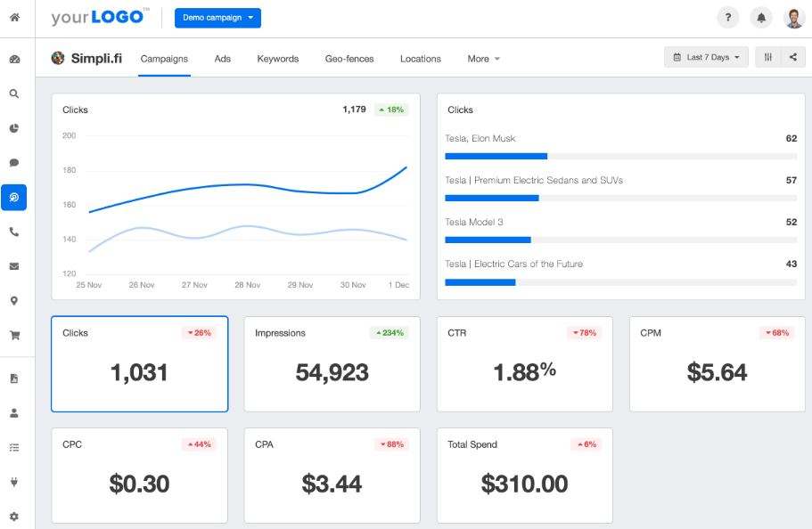Click the 78% badge on CTR card

pos(584,333)
